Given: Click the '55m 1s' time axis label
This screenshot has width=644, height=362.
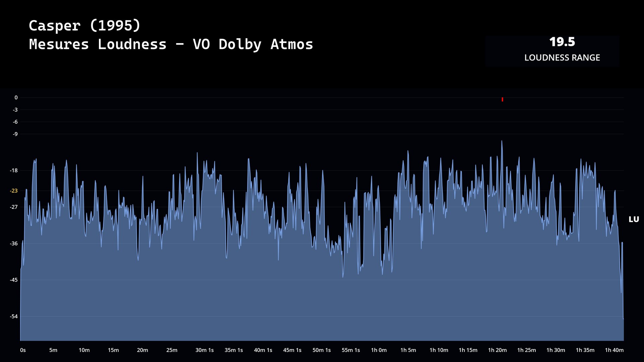Looking at the screenshot, I should pyautogui.click(x=351, y=350).
